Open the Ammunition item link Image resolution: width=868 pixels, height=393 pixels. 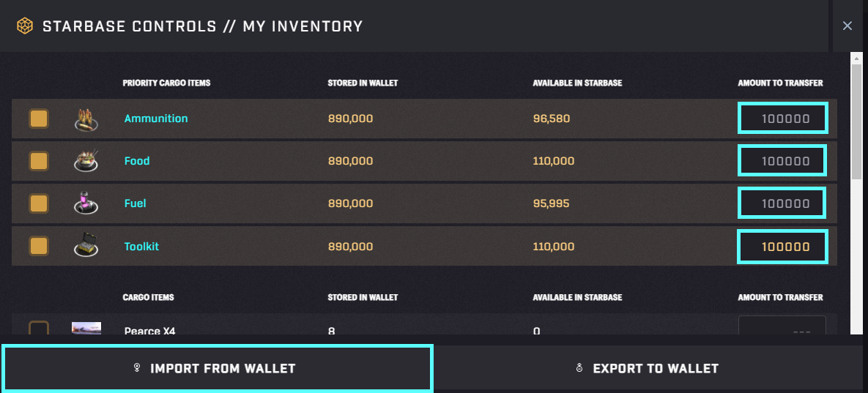point(156,119)
